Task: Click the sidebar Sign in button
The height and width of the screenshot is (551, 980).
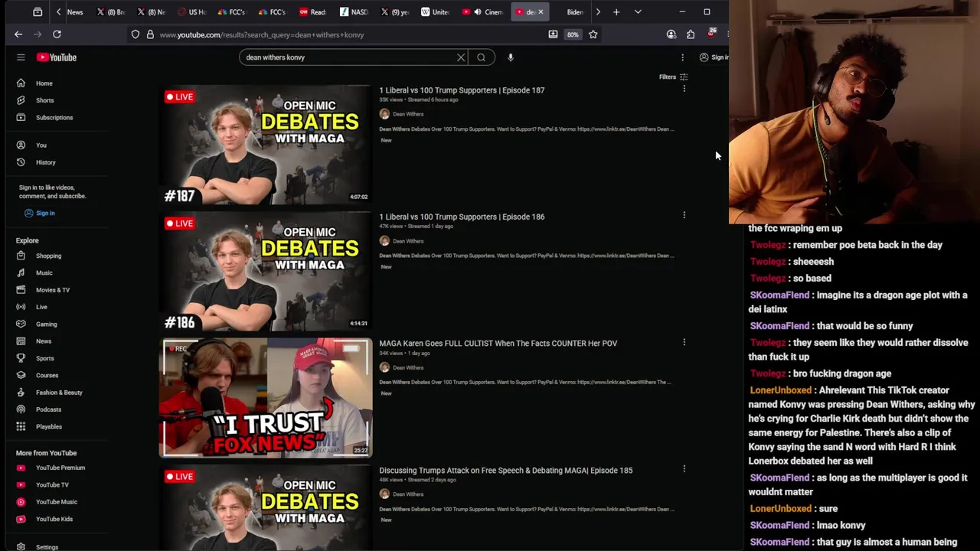Action: pos(39,214)
